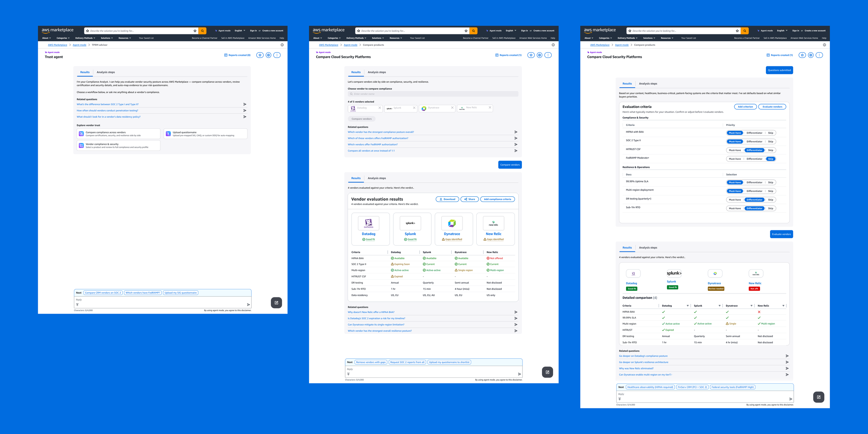
Task: Set FedRAMP Moderate+ priority to Differentiator
Action: [x=754, y=159]
